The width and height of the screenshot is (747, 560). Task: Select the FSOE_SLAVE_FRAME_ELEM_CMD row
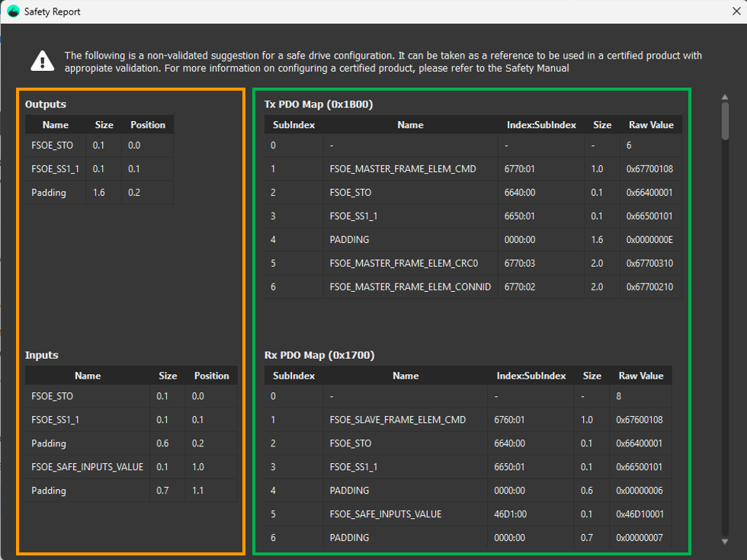click(x=397, y=420)
